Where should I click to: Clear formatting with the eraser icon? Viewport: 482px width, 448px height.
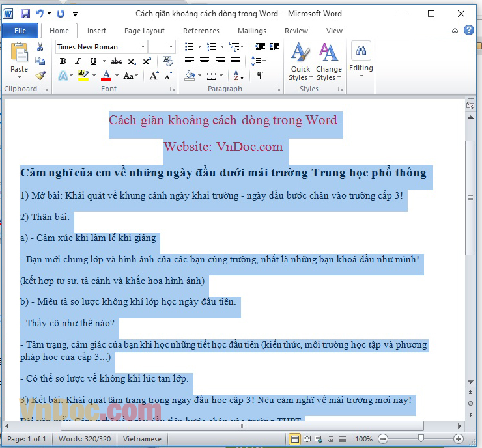tap(168, 61)
